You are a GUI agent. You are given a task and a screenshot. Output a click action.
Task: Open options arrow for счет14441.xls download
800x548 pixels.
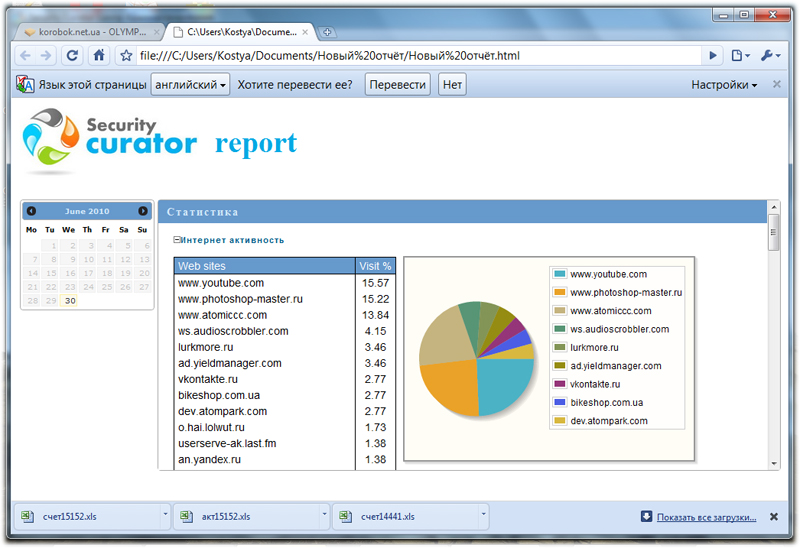click(484, 514)
